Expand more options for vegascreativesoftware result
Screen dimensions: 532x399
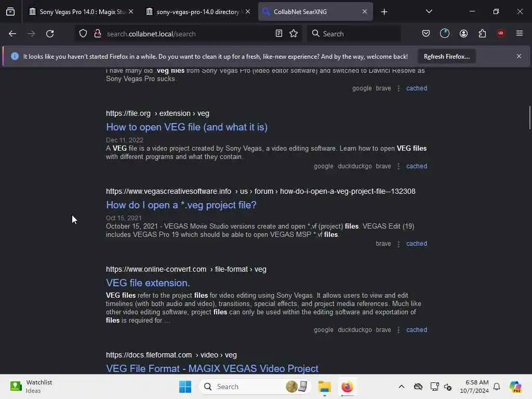[x=398, y=244]
